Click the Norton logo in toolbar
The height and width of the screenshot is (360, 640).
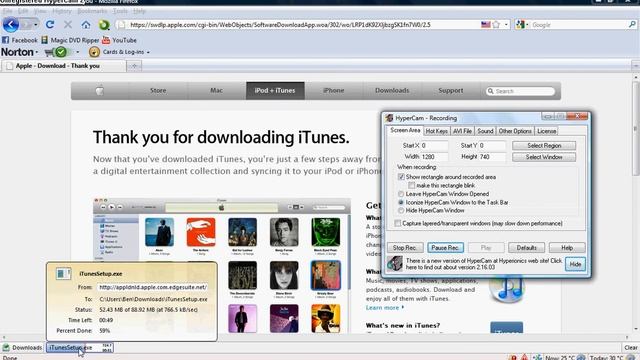pos(17,52)
